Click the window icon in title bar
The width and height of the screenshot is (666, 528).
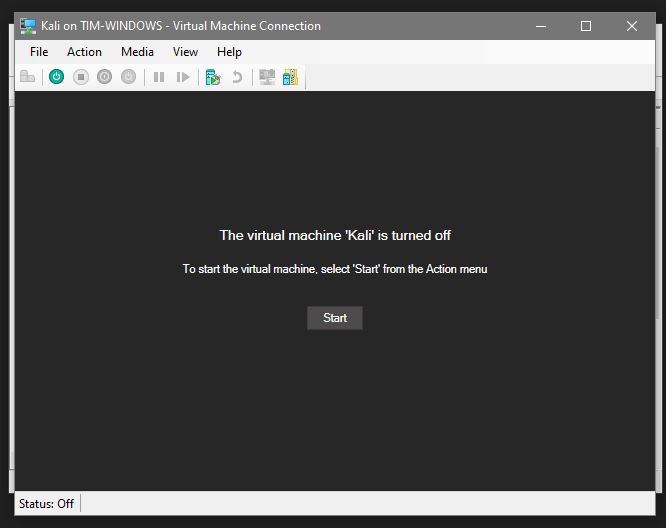[x=27, y=26]
